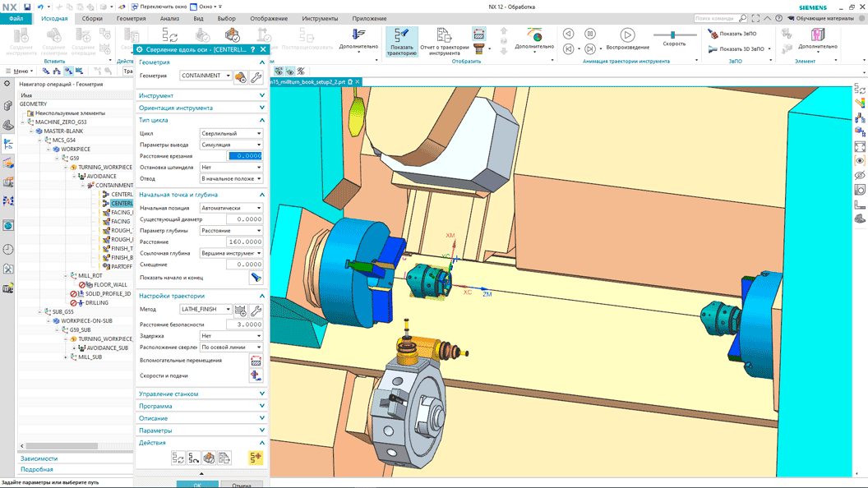Close the Сверление вдоль оси dialog
Screen dimensions: 868x488
(263, 49)
